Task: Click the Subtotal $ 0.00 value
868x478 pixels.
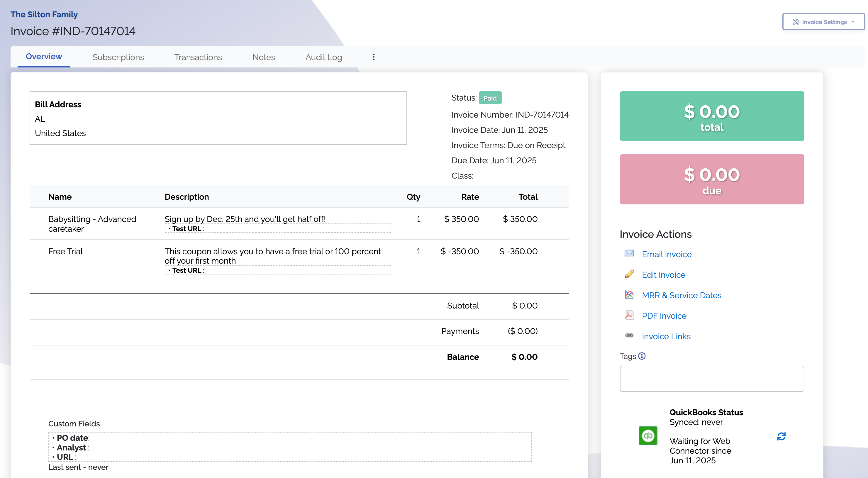Action: (525, 306)
